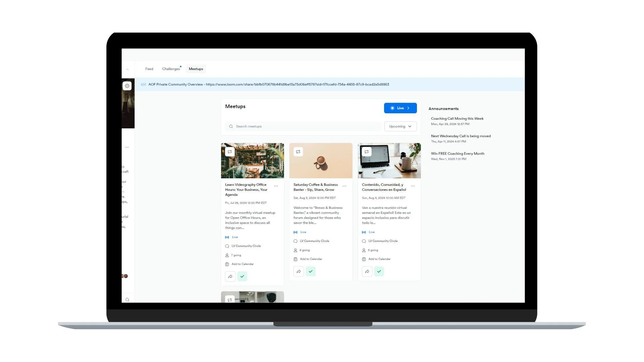Image resolution: width=644 pixels, height=362 pixels.
Task: Toggle RSVP checkmark on Saturday Coffee meetup
Action: (311, 271)
